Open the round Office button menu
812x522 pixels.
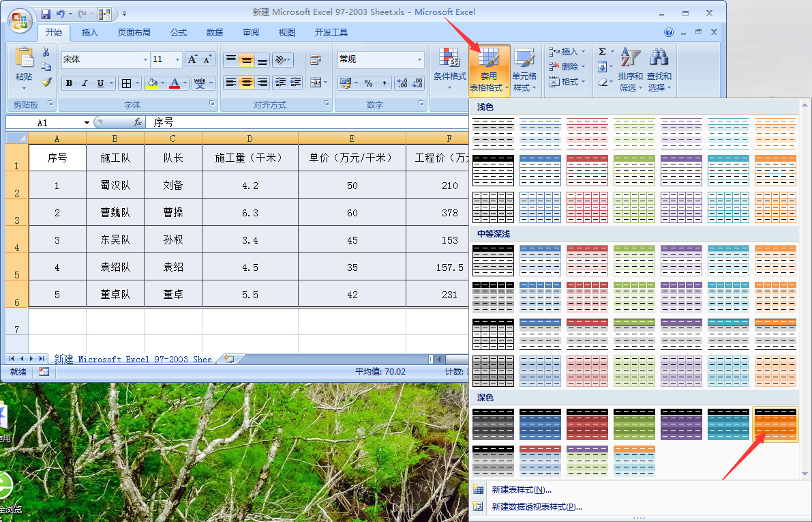coord(20,21)
